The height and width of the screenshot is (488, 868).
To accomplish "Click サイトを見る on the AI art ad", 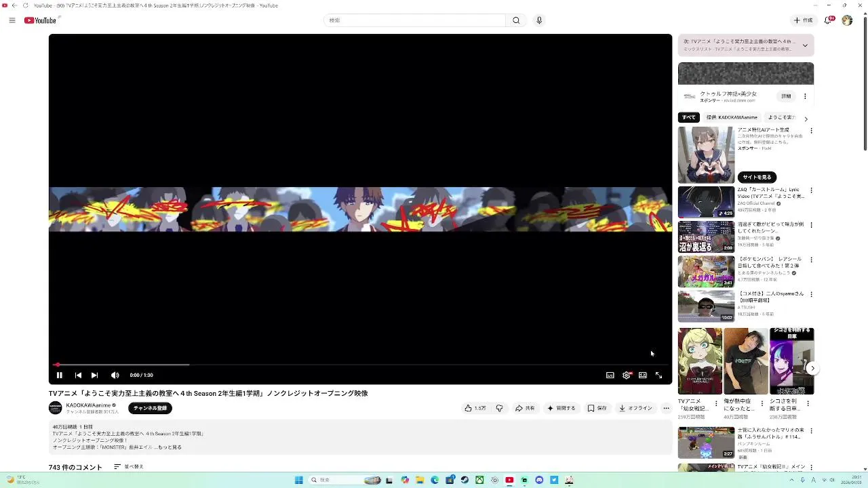I will coord(757,177).
